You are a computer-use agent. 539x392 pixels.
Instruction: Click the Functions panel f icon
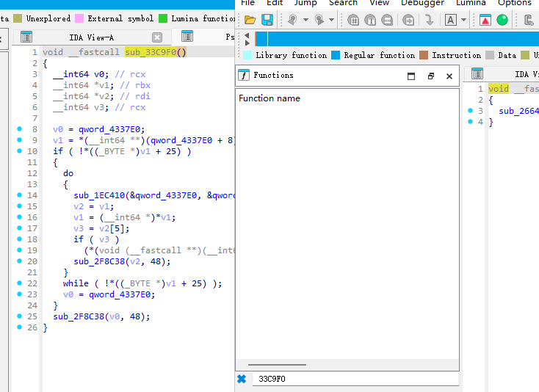[x=244, y=75]
